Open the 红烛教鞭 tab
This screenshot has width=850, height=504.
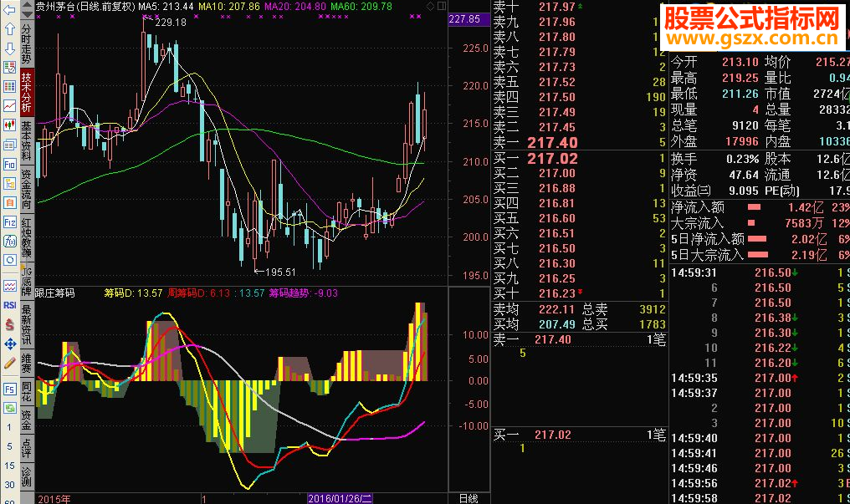coord(27,237)
